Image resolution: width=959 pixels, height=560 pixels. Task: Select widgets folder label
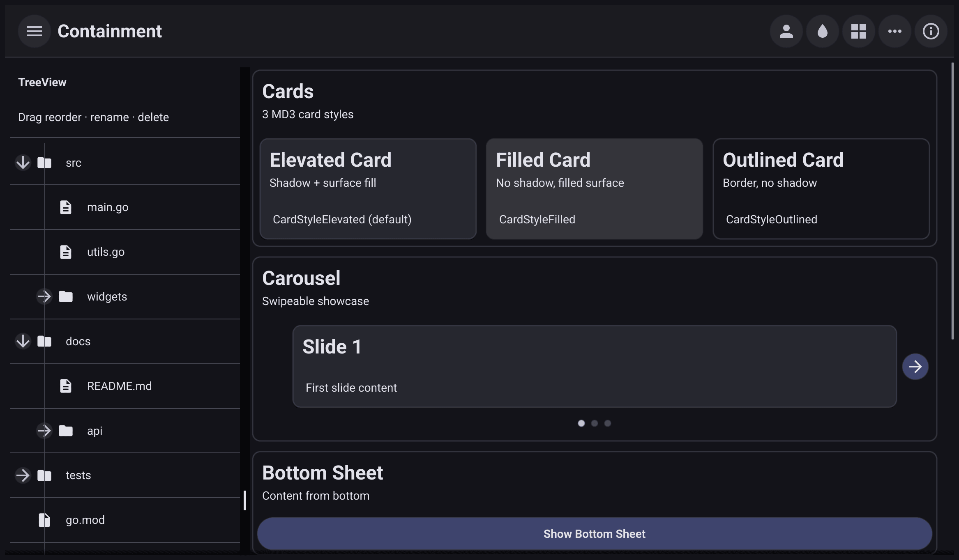107,296
